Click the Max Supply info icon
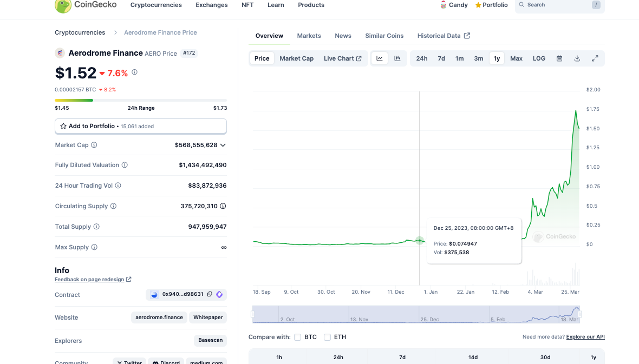This screenshot has width=639, height=364. (x=94, y=247)
